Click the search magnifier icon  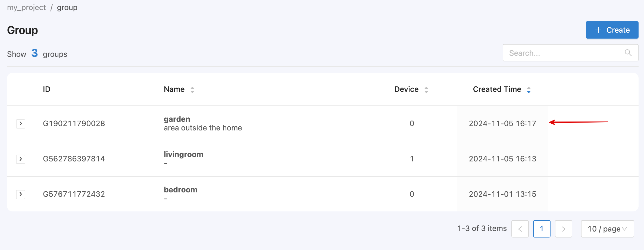(x=628, y=53)
